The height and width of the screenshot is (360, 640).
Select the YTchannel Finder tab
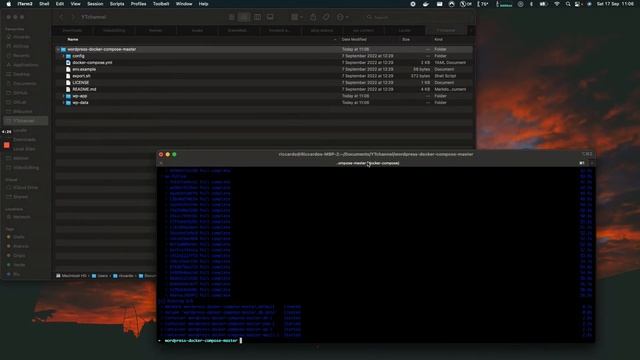(446, 30)
